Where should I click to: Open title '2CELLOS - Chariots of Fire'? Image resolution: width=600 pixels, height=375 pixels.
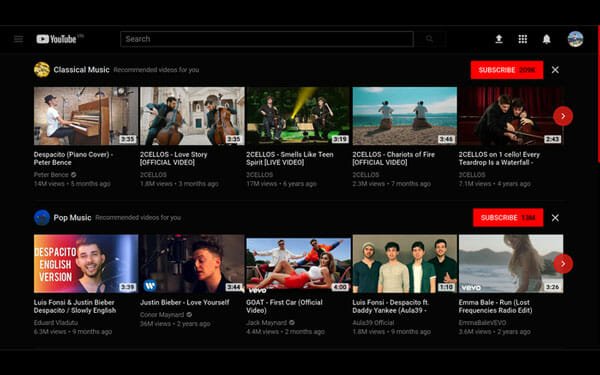pos(393,158)
